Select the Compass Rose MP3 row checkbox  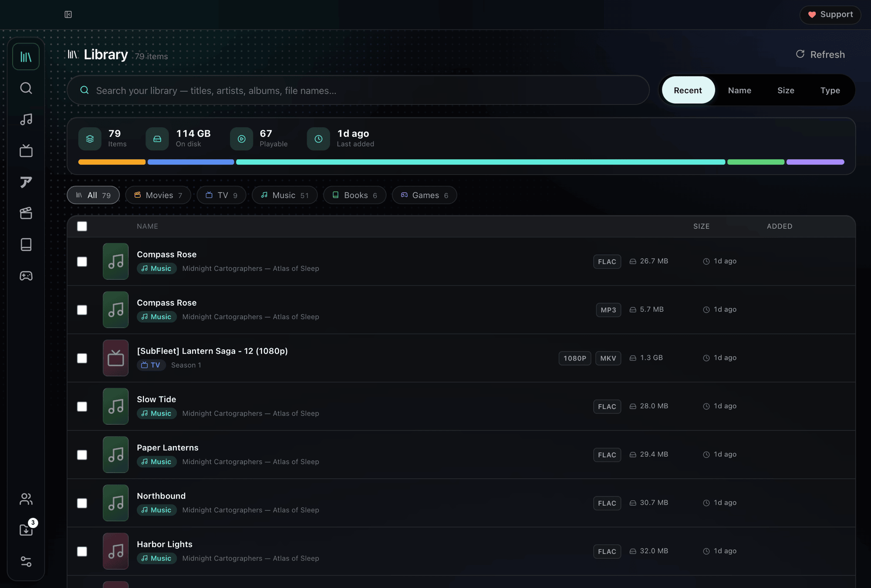[82, 310]
